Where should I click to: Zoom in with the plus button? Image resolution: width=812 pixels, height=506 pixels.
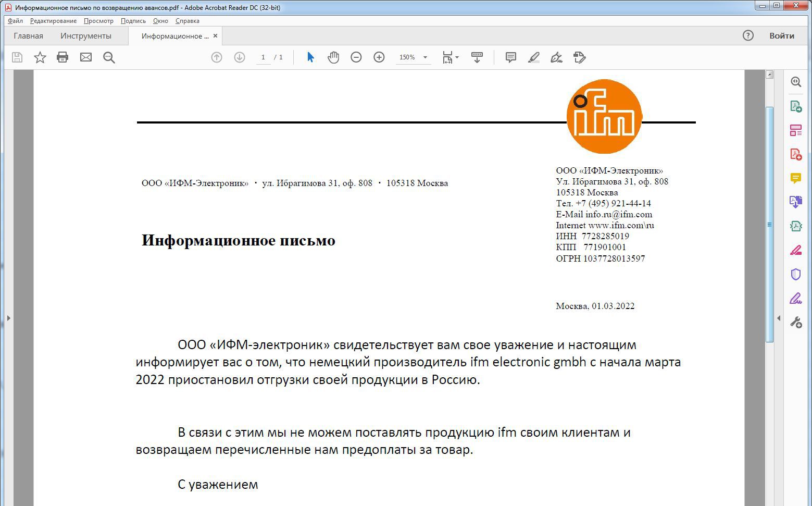(379, 57)
